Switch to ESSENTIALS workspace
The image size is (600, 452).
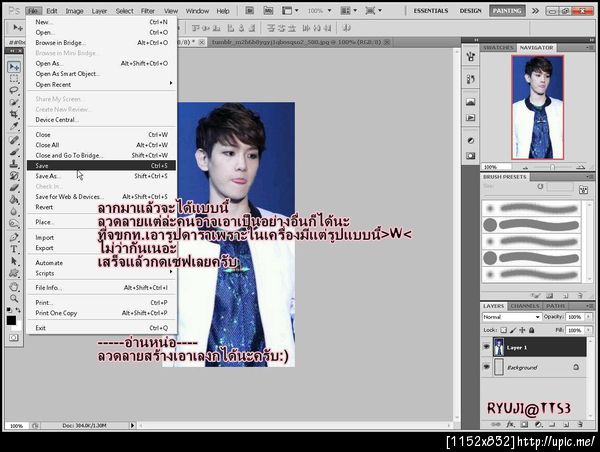pos(430,11)
